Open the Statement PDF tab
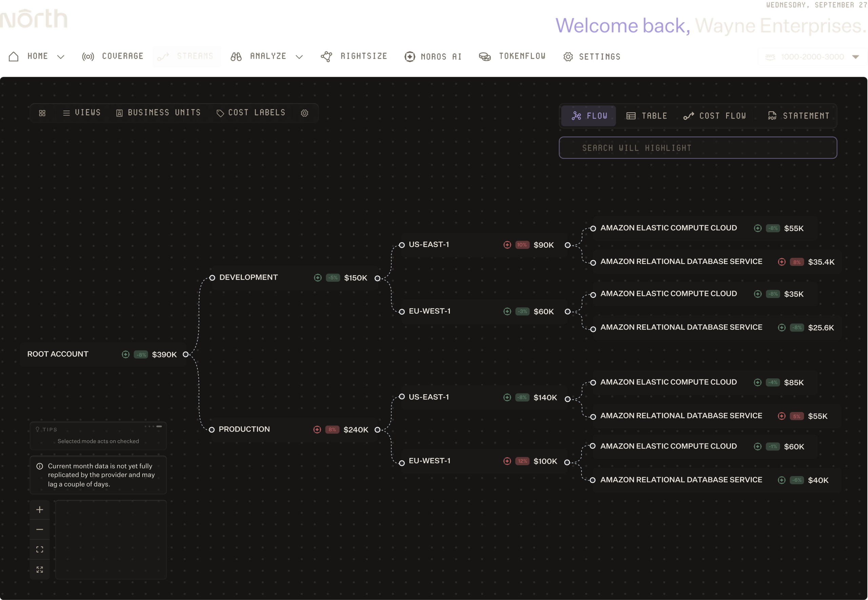 [799, 116]
